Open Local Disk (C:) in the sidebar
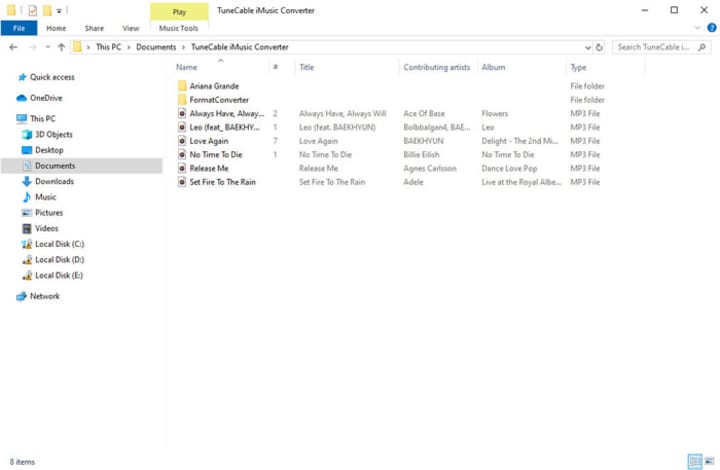This screenshot has height=470, width=720. tap(60, 244)
